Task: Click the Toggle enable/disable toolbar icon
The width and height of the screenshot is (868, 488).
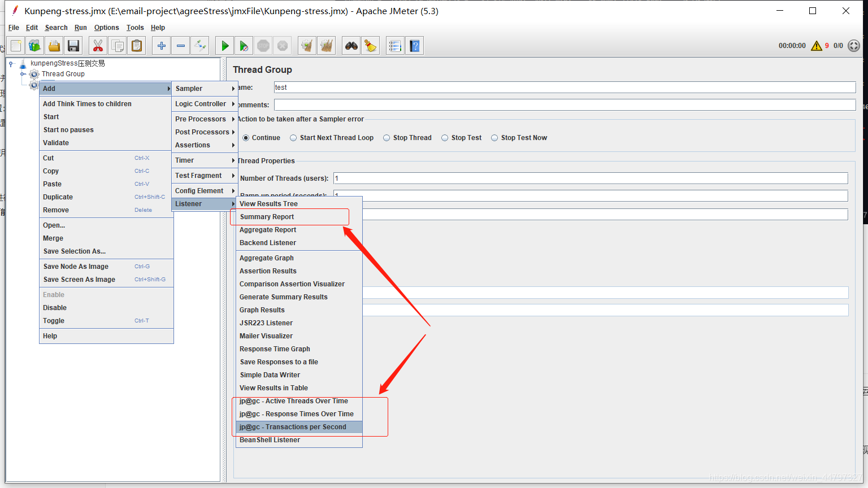Action: 200,46
